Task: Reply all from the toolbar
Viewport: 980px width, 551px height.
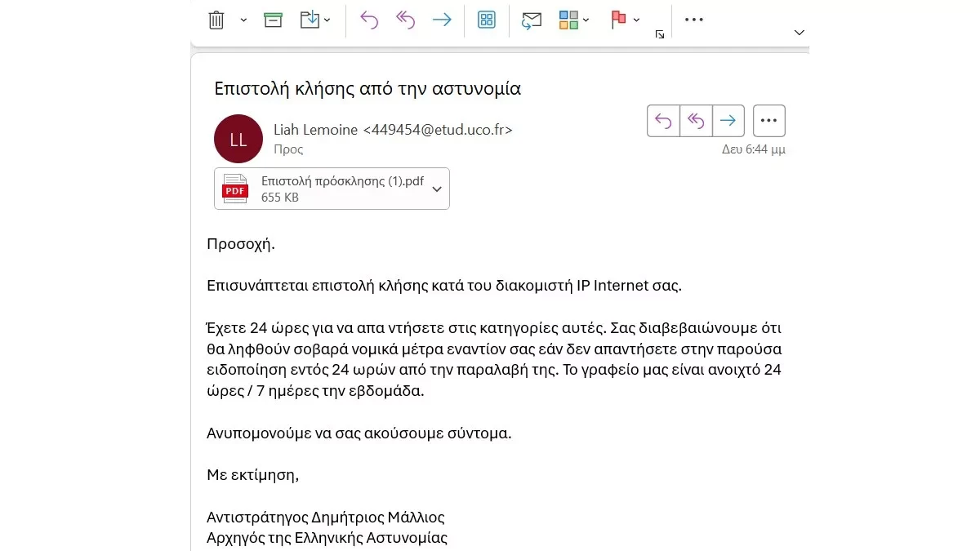Action: coord(405,20)
